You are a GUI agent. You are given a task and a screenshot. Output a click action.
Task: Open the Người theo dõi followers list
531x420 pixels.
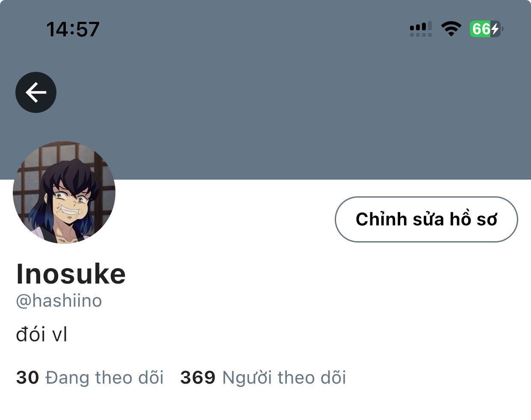pos(263,378)
